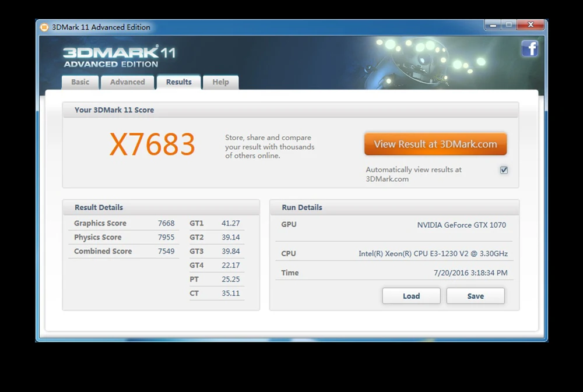Click the GT4 value 22.17
The width and height of the screenshot is (583, 392).
coord(230,265)
